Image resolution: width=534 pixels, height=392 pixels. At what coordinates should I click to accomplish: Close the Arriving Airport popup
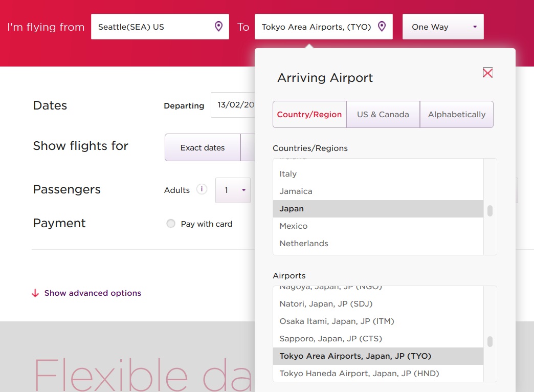click(x=487, y=73)
